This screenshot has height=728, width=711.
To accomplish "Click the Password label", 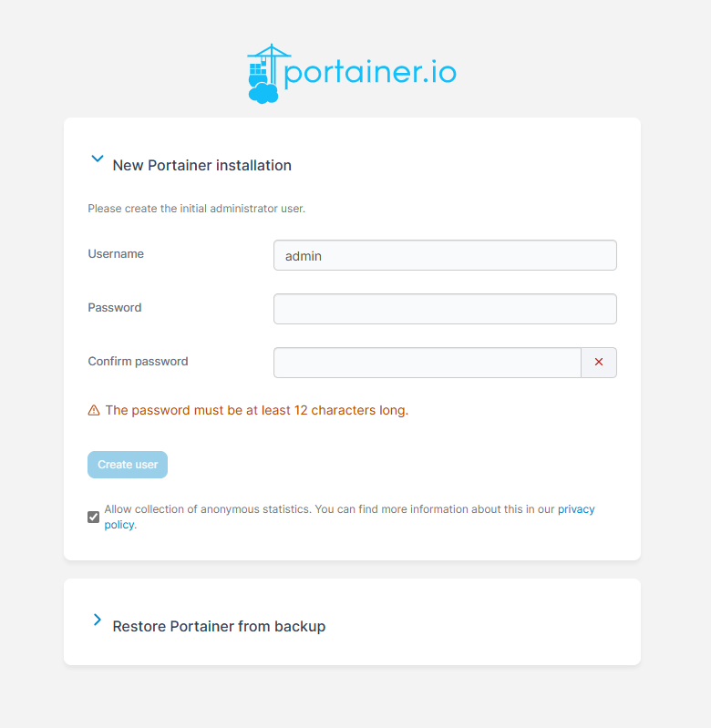I will tap(115, 308).
